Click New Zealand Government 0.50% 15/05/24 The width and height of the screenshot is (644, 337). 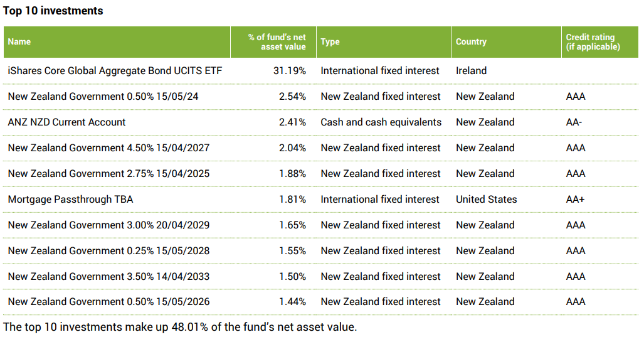[103, 97]
